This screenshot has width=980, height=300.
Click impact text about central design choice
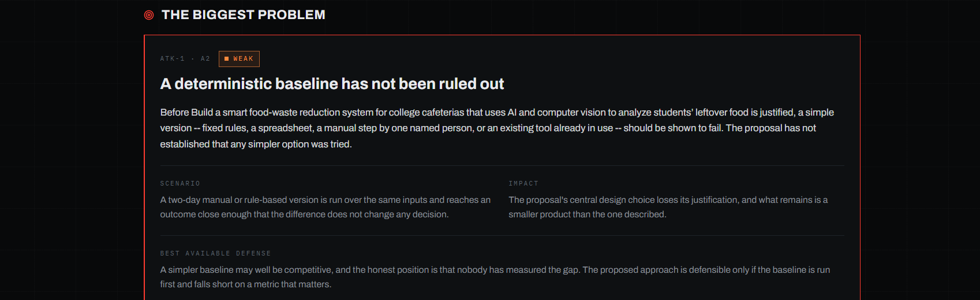pos(668,207)
